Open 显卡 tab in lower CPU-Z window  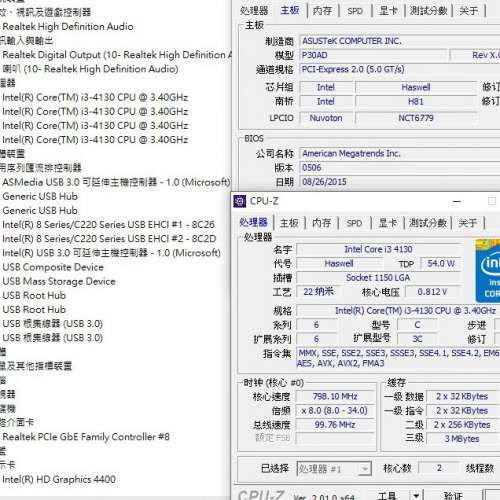coord(387,223)
